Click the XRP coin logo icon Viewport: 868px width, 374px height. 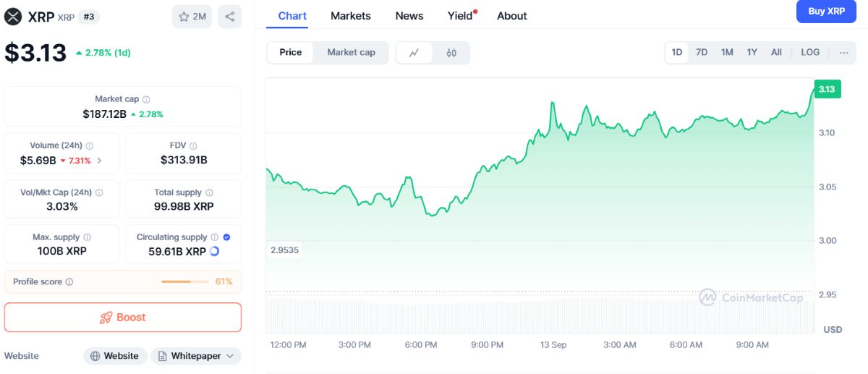(x=13, y=17)
